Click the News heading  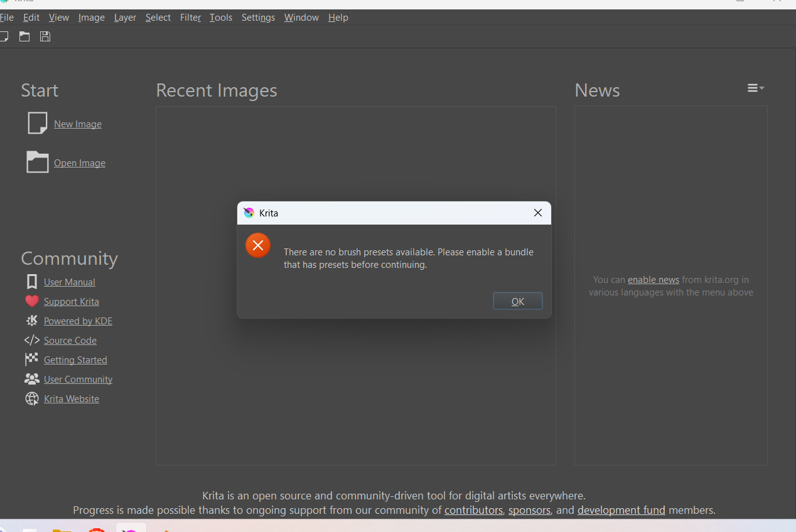pyautogui.click(x=597, y=90)
